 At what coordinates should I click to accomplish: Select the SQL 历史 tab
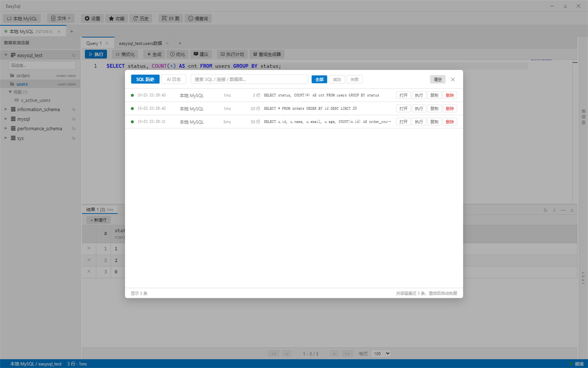click(145, 79)
